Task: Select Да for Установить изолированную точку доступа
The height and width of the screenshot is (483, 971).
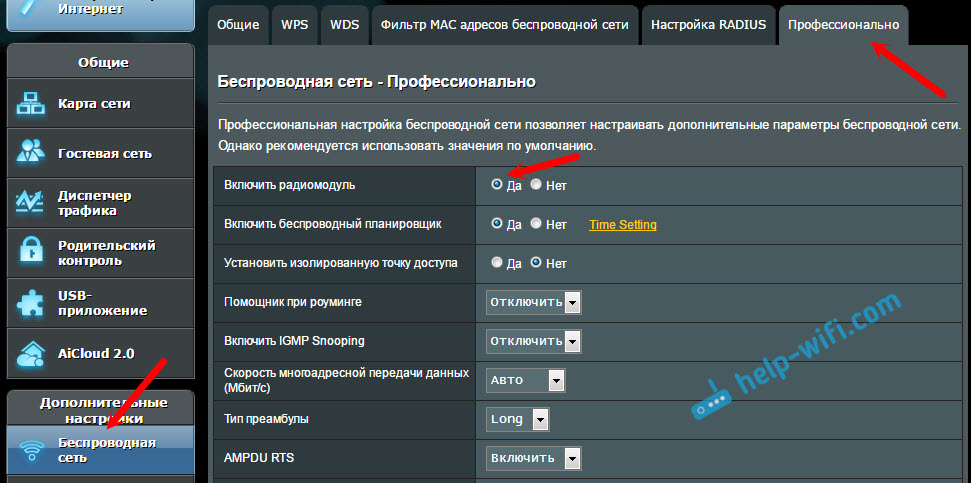Action: coord(497,263)
